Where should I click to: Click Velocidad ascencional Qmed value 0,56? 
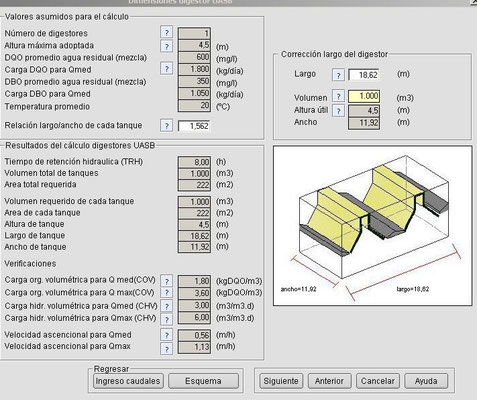[x=194, y=335]
